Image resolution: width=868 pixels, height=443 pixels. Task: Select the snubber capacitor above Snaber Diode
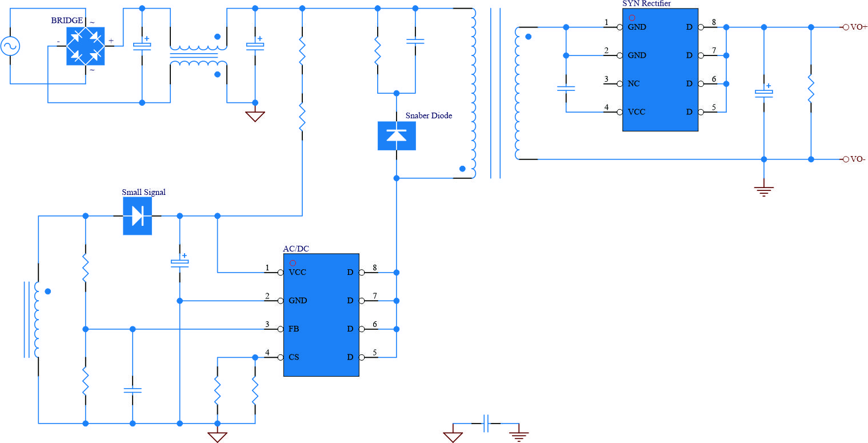(415, 41)
